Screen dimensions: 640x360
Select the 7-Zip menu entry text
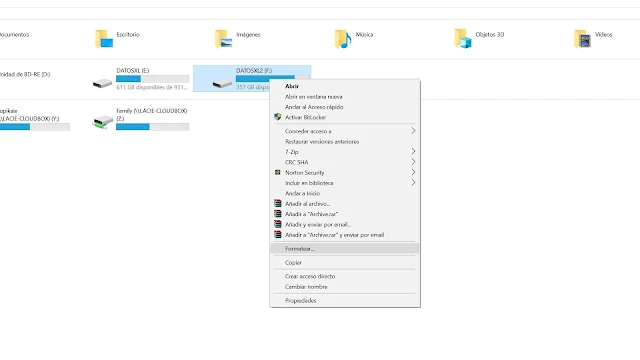pyautogui.click(x=291, y=152)
